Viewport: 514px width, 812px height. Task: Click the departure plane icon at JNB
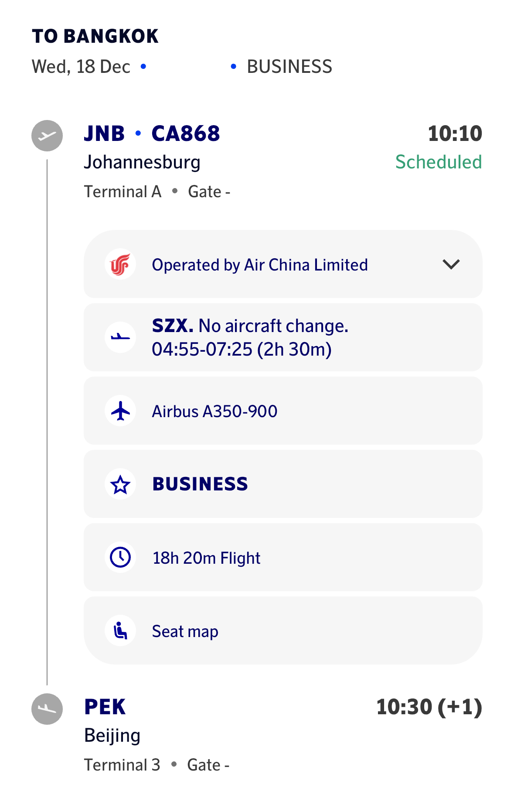click(x=47, y=136)
